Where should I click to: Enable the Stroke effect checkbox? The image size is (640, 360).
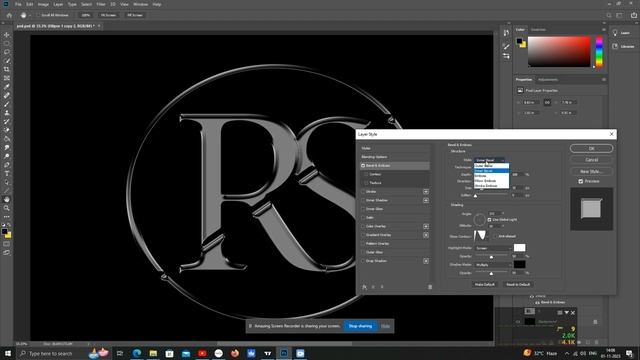point(363,191)
